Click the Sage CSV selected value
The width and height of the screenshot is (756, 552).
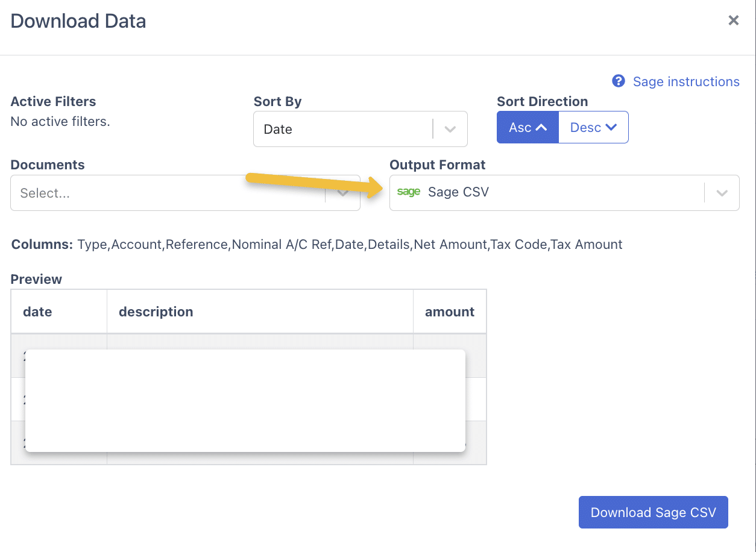[458, 192]
